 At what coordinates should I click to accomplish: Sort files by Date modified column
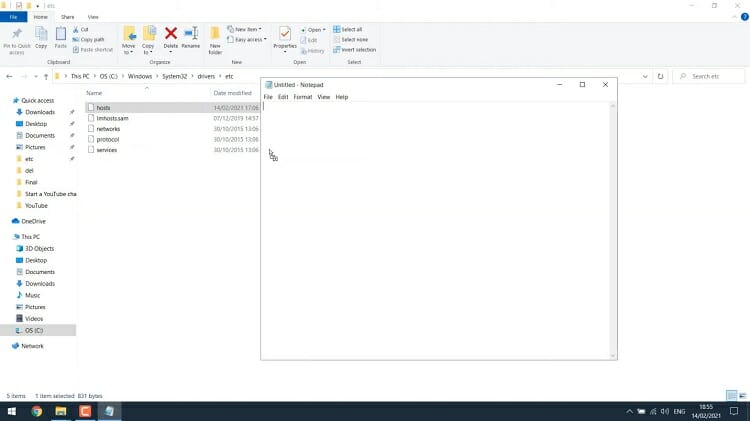pyautogui.click(x=232, y=93)
